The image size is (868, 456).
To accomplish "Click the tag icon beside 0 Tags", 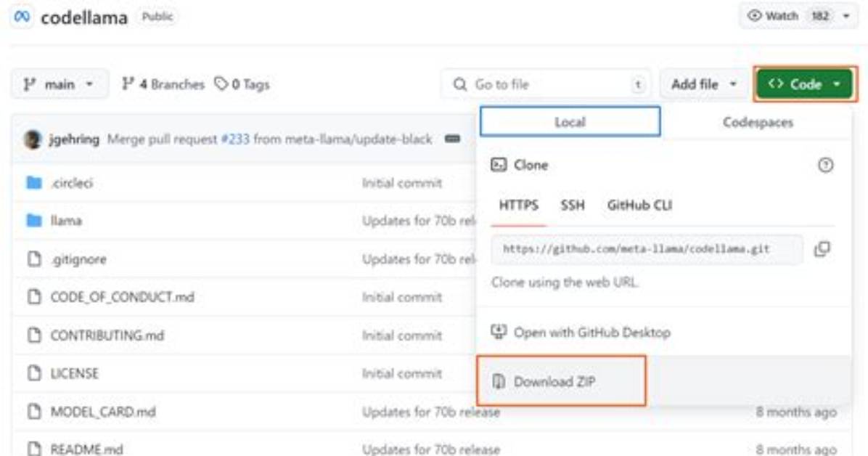I will (x=221, y=84).
